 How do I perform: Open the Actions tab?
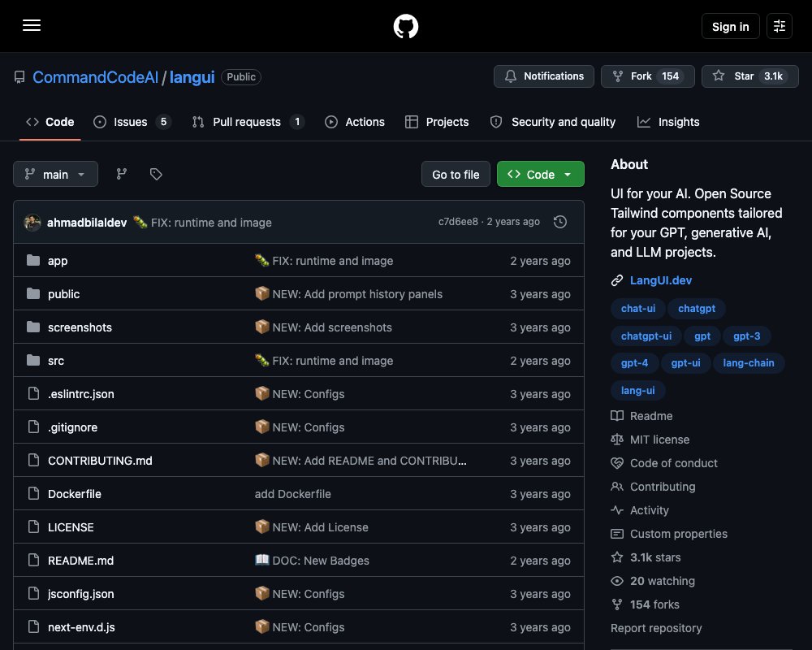tap(355, 122)
